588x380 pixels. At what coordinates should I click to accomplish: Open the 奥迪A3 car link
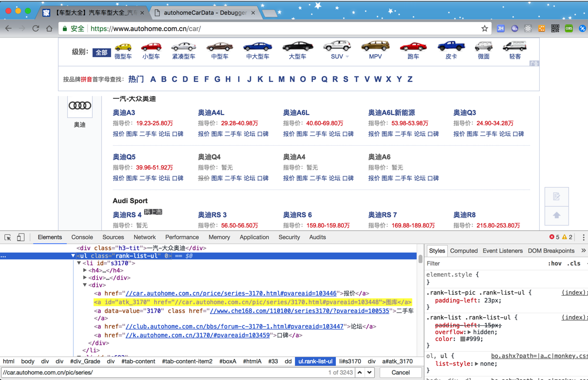point(124,113)
